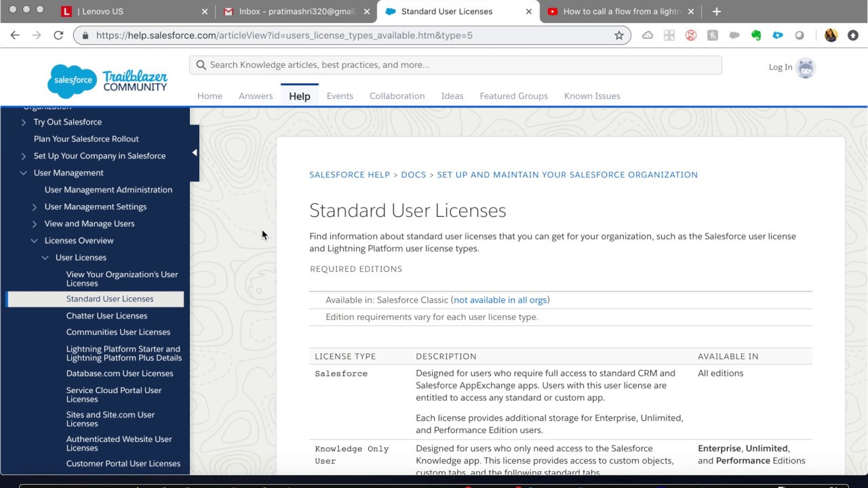
Task: Open Customer Portal User Licenses
Action: point(123,464)
